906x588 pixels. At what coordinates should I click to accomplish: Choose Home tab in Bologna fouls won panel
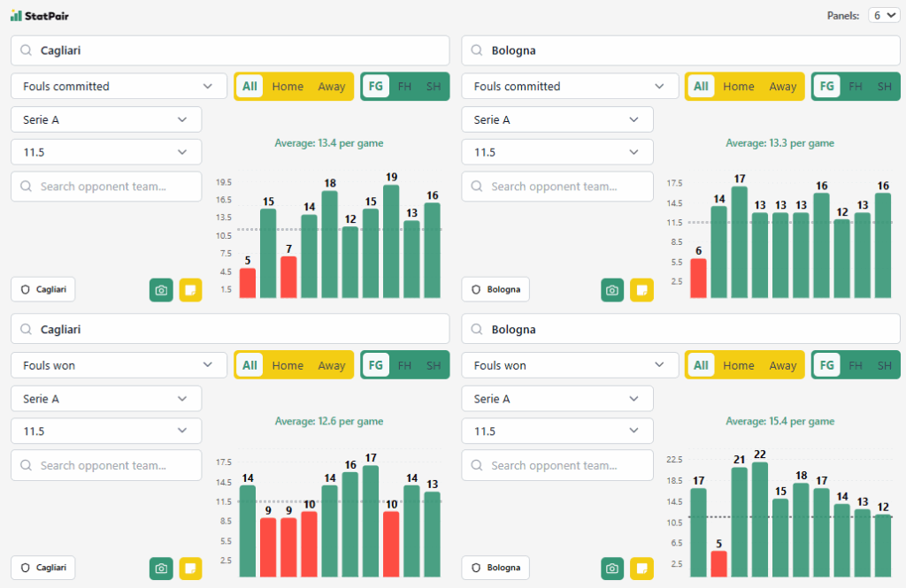(739, 365)
